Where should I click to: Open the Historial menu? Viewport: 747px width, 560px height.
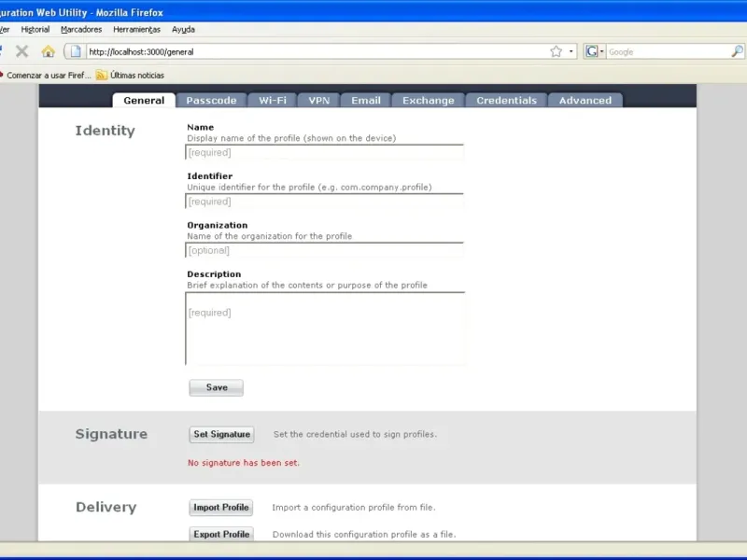[35, 30]
